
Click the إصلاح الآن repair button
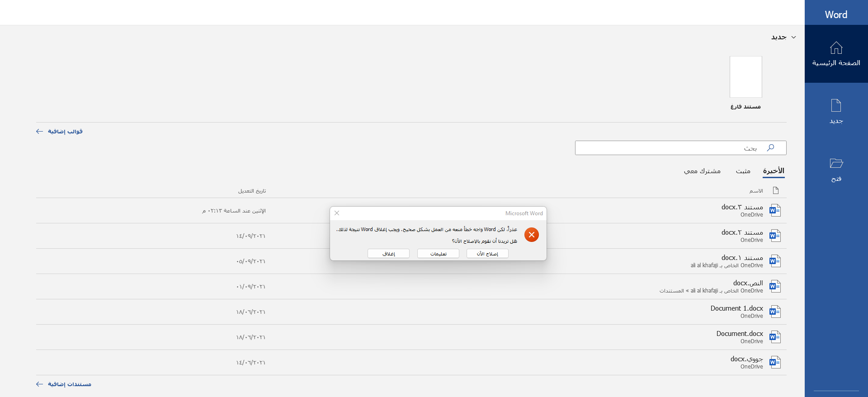pos(487,254)
